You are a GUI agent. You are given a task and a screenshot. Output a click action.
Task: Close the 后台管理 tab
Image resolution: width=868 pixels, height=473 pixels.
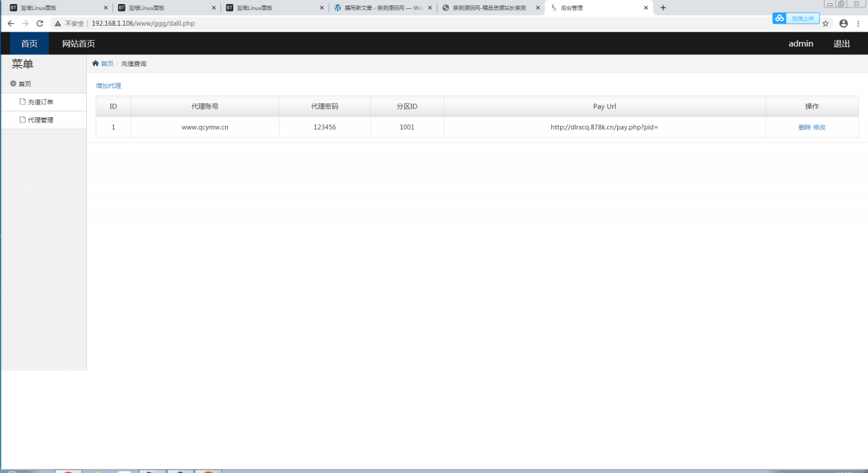pos(646,8)
